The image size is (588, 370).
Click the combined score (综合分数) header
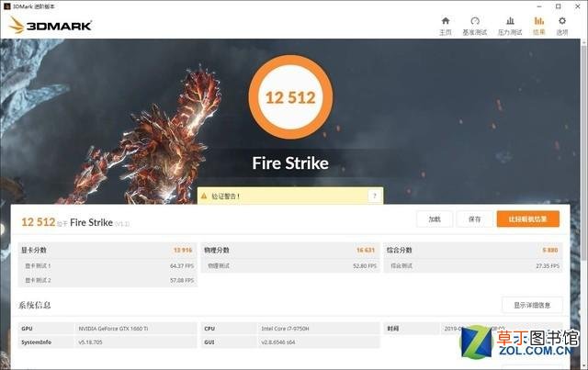400,250
